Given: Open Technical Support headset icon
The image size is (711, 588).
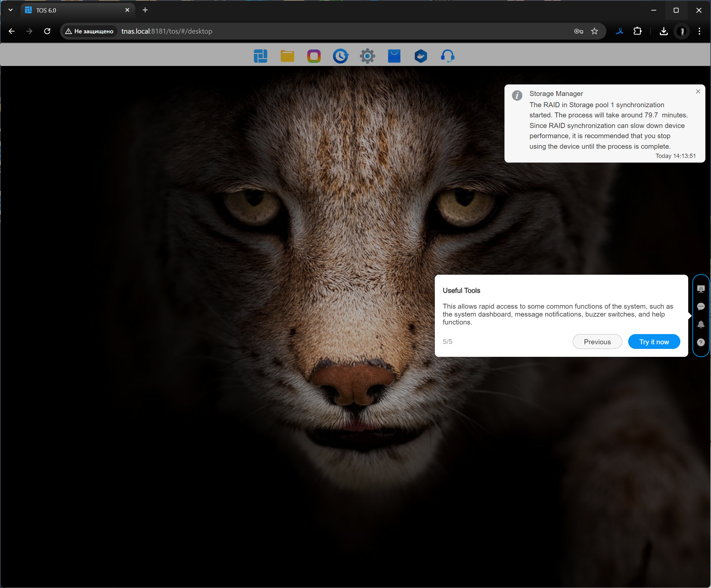Looking at the screenshot, I should 448,56.
